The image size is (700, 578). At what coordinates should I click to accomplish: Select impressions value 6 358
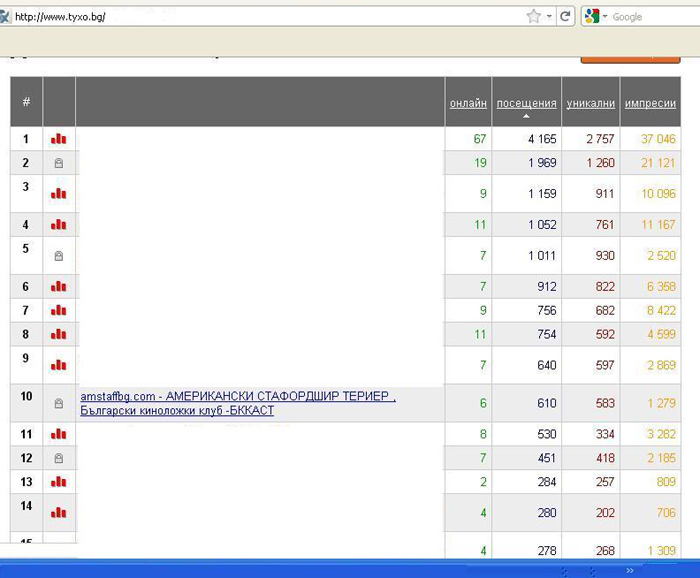(661, 286)
